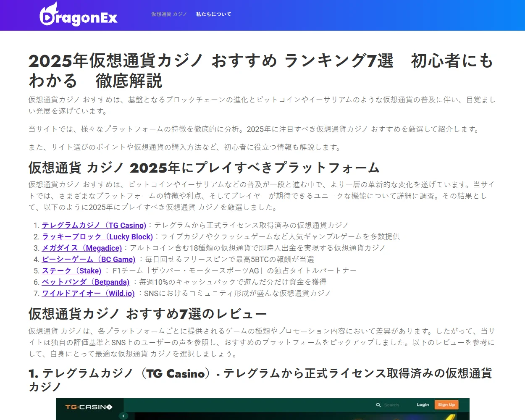
Task: Click the DragonEx logo
Action: [78, 14]
